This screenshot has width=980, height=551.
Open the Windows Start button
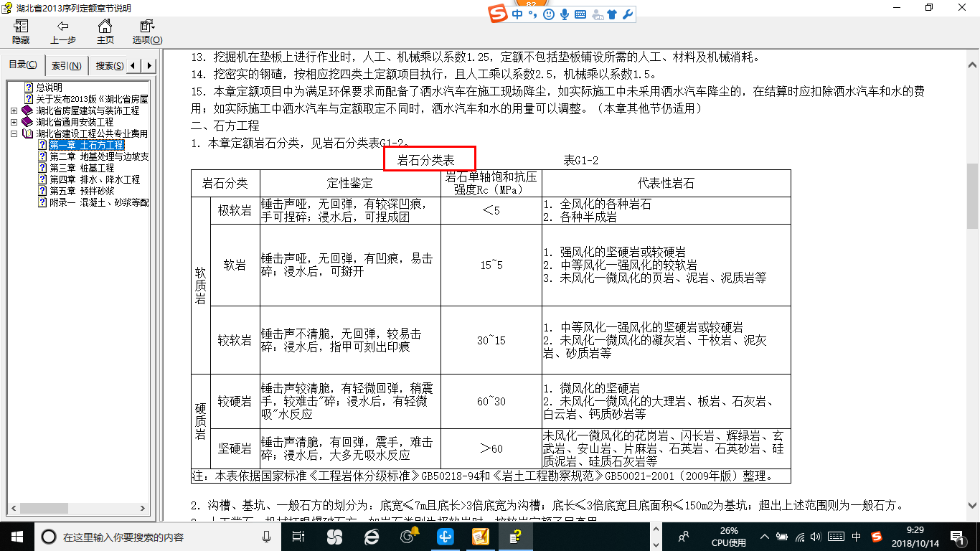click(17, 536)
